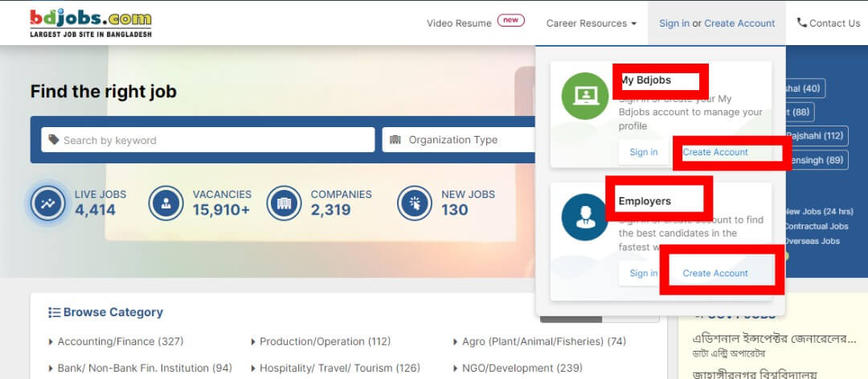Click the Vacancies person icon
The image size is (868, 379).
point(166,204)
